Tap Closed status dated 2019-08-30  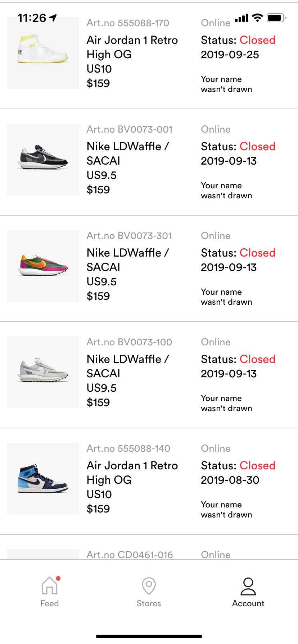[257, 465]
